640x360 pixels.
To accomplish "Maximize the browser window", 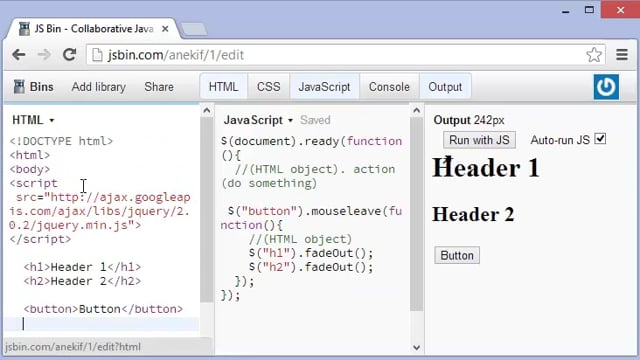I will click(x=589, y=10).
